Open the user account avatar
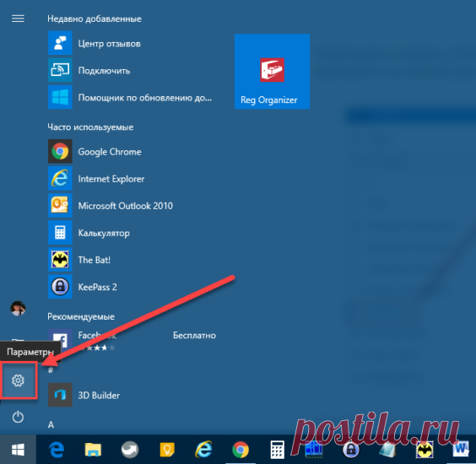Viewport: 476px width, 464px height. point(18,309)
